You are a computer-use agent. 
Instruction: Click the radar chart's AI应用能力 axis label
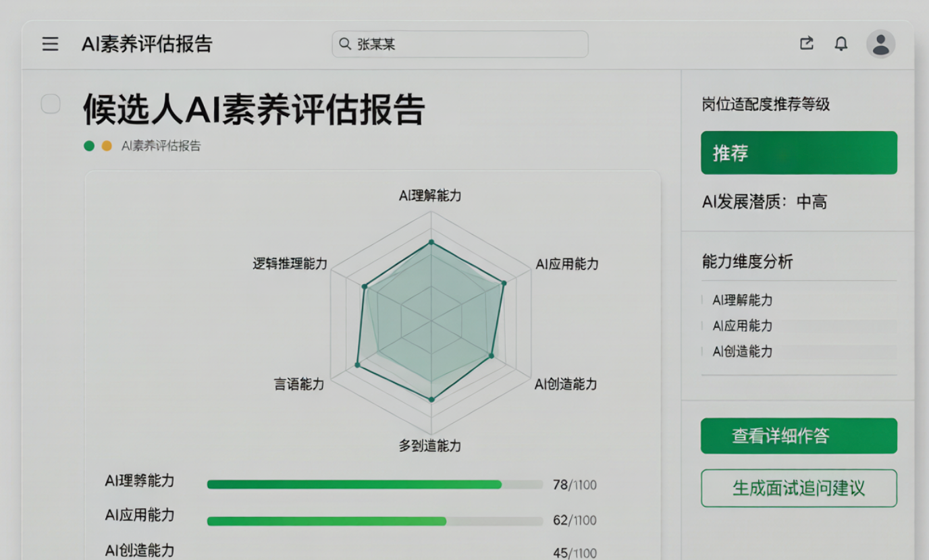pos(567,264)
